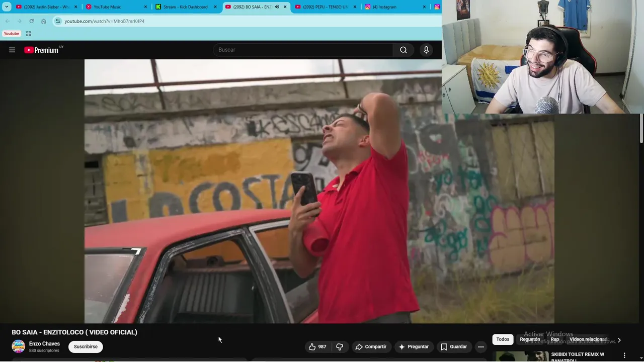Open more actions three-dot menu

click(481, 346)
